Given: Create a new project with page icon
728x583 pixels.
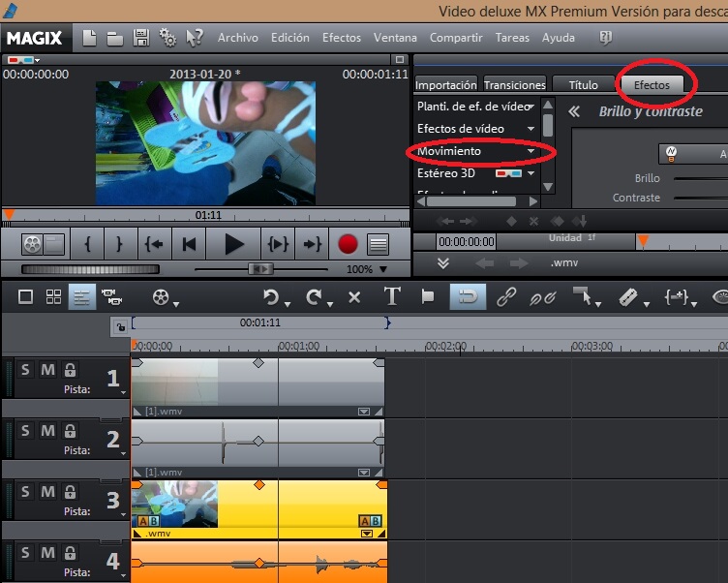Looking at the screenshot, I should point(89,38).
